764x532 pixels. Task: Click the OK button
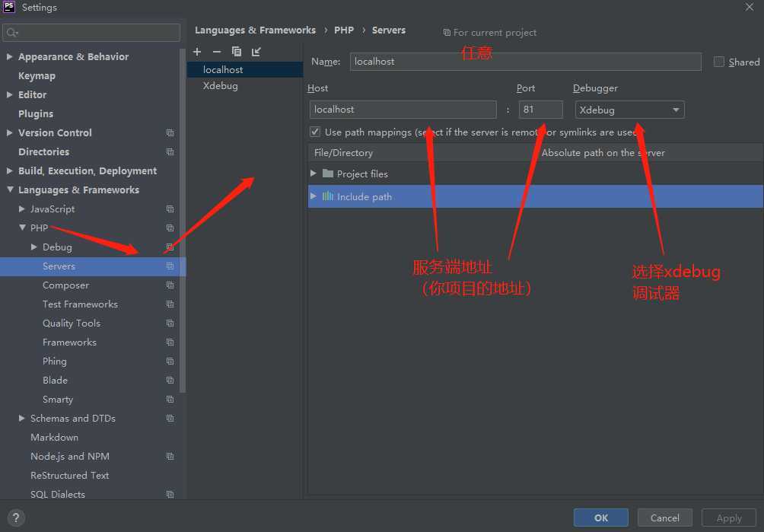click(600, 518)
